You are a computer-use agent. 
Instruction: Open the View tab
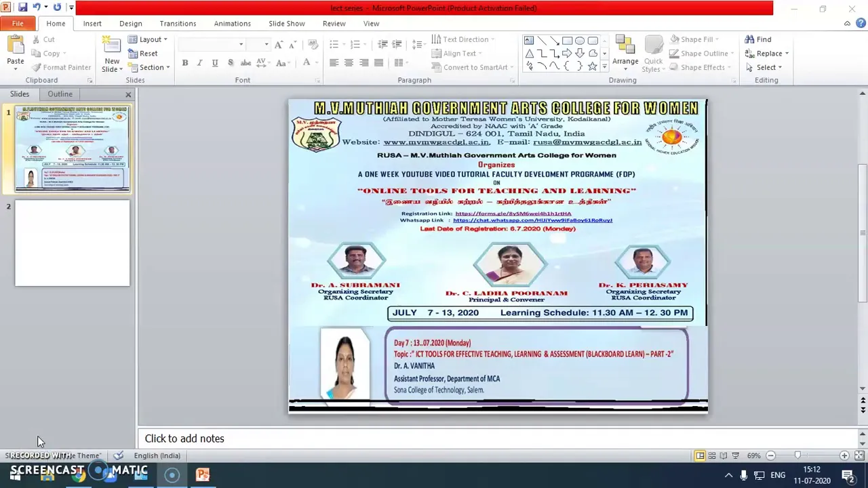371,24
